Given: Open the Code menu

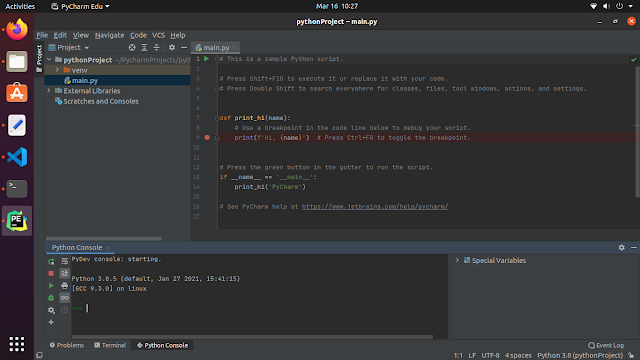Looking at the screenshot, I should pos(138,35).
